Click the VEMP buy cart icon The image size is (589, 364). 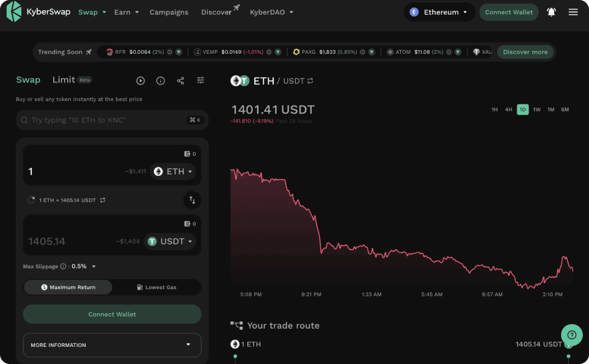coord(278,52)
